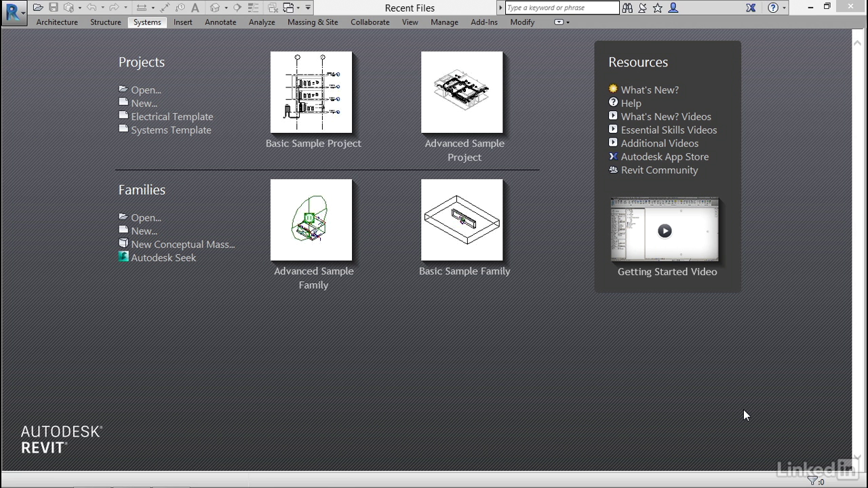Click the filter icon in the status bar
868x488 pixels.
click(x=812, y=481)
